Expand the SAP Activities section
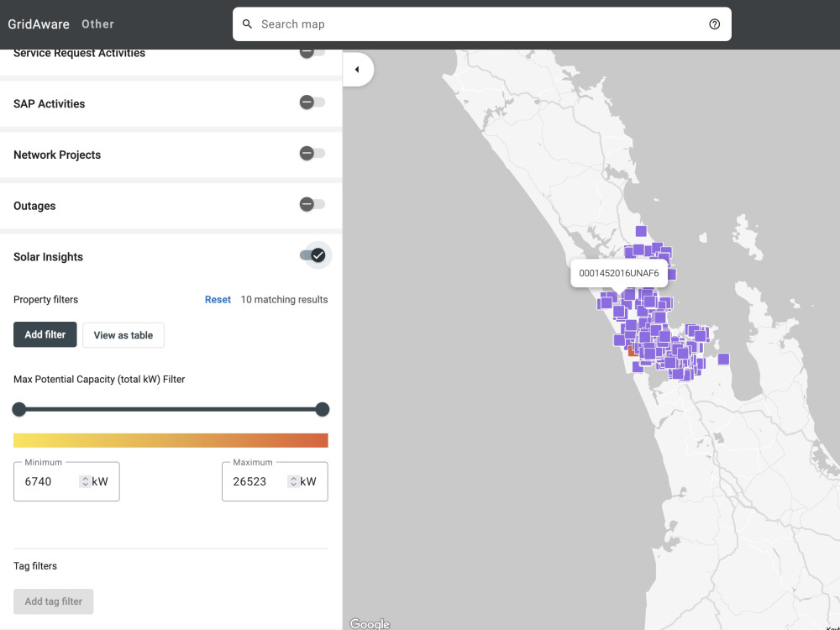The width and height of the screenshot is (840, 630). click(x=50, y=104)
